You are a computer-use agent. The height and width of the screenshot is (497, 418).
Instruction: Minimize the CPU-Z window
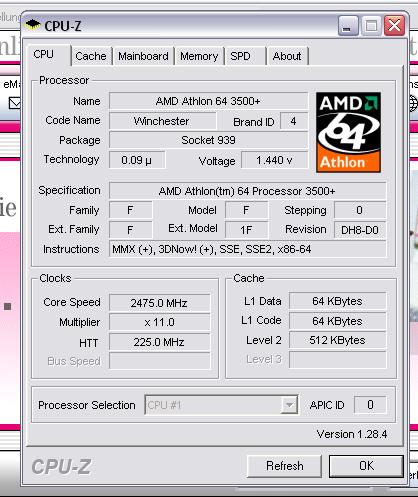coord(348,26)
